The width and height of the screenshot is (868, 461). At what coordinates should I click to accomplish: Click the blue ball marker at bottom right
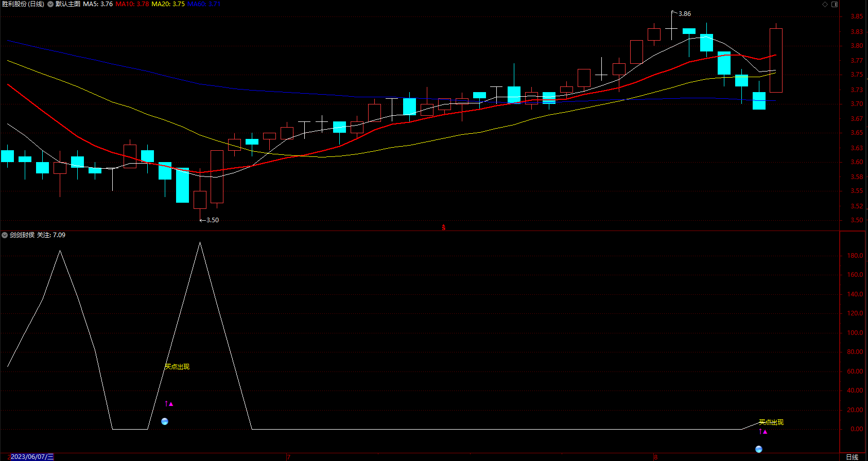coord(759,449)
